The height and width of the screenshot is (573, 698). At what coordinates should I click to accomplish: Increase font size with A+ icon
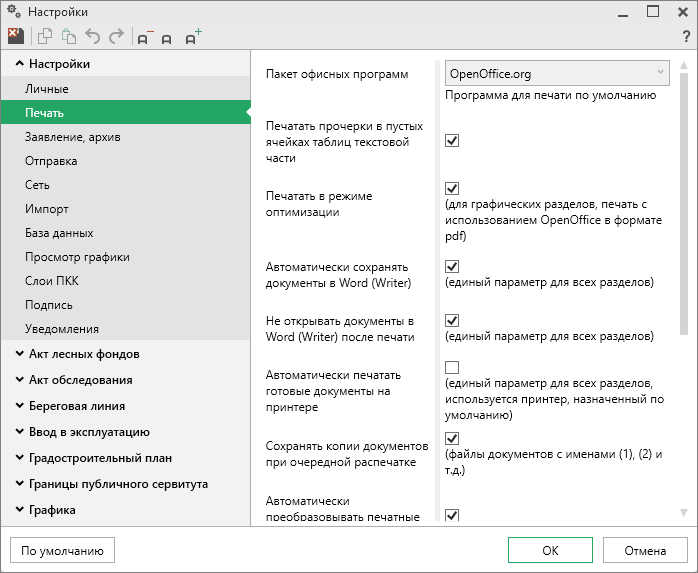(x=193, y=37)
